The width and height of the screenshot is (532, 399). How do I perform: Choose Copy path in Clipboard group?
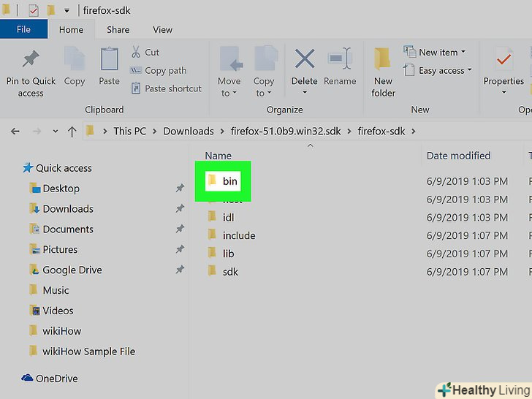[x=159, y=71]
